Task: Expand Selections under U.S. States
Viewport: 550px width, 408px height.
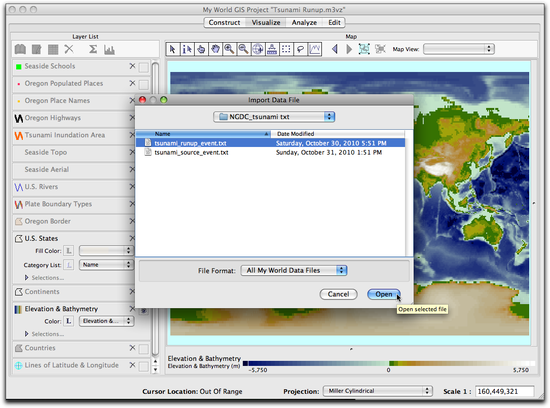Action: tap(26, 277)
